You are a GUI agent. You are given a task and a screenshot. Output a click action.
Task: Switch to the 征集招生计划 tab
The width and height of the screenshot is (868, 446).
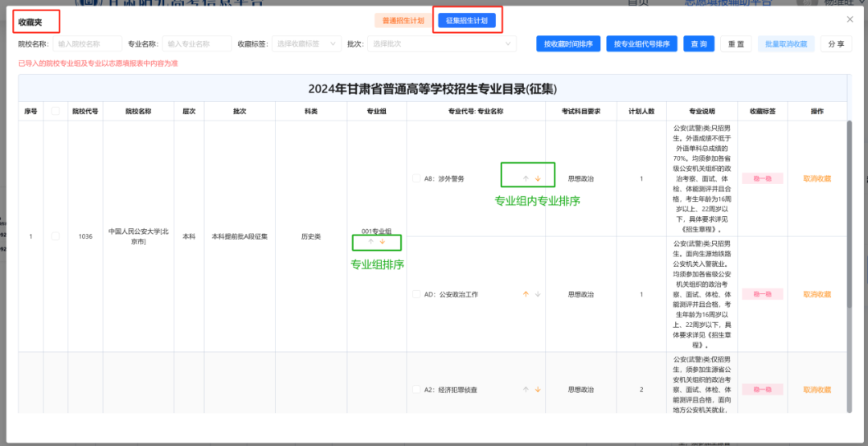coord(467,20)
